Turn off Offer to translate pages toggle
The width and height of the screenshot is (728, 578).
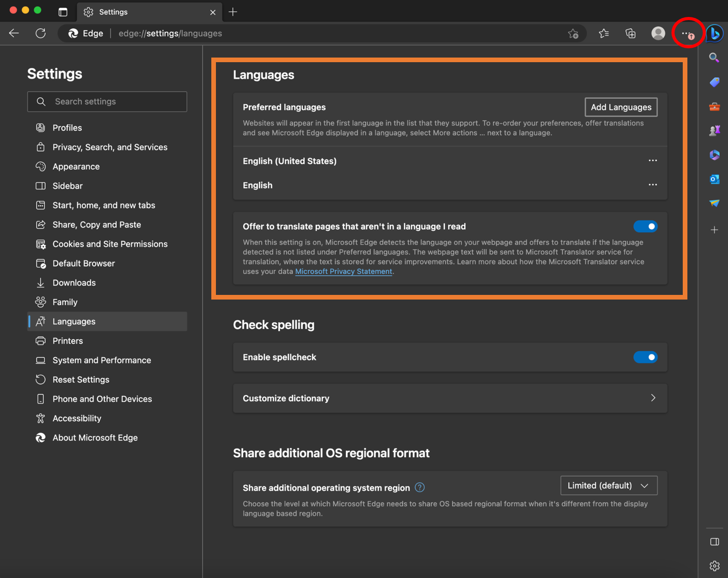point(645,227)
